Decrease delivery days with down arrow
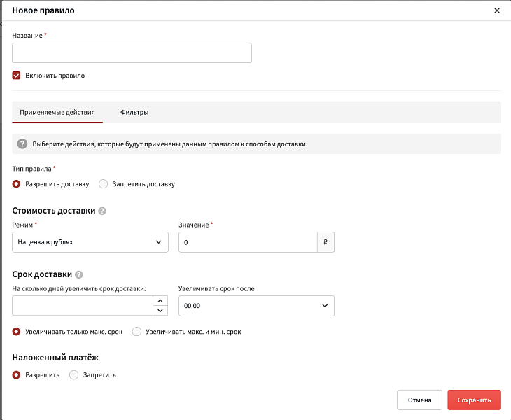Viewport: 511px width, 420px height. [x=161, y=311]
